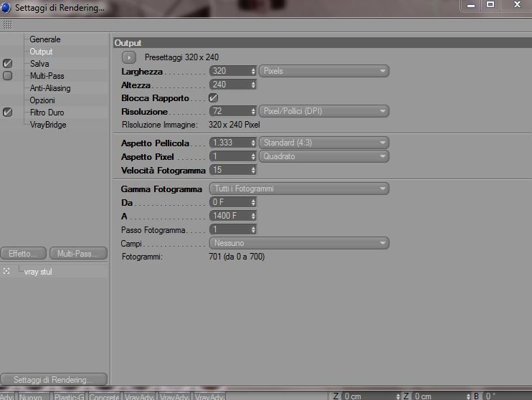Select Anti-Aliasing in the settings list
532x400 pixels.
[50, 88]
